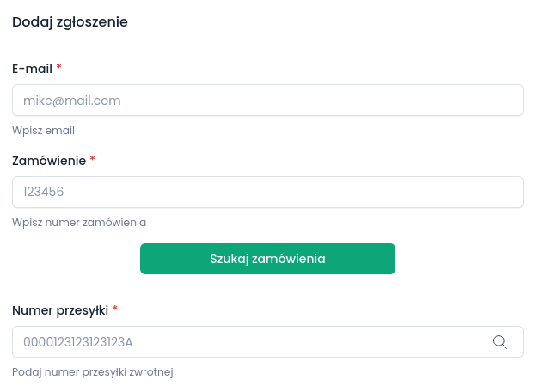Click the word Szukaj on the green button
Screen dimensions: 545x392
pyautogui.click(x=229, y=259)
